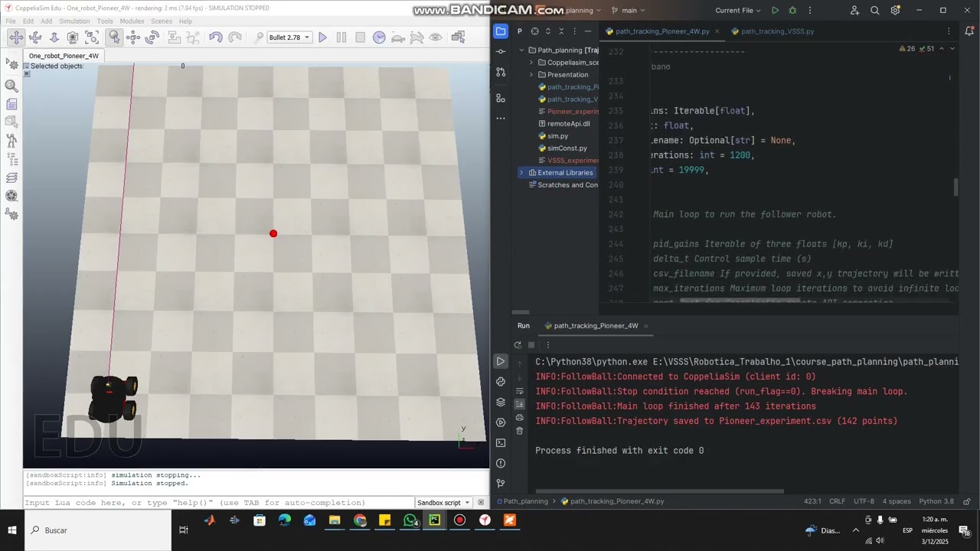
Task: Click select-opened-file target icon in Project panel
Action: click(x=534, y=31)
